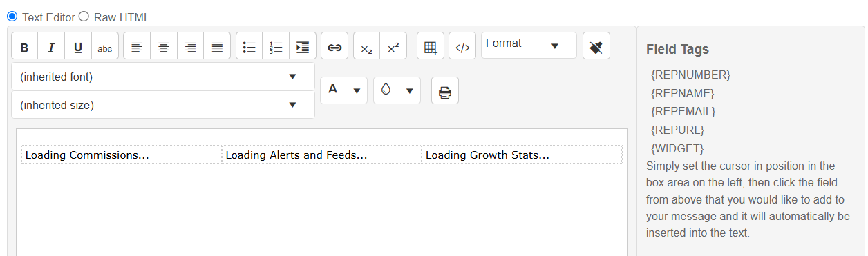868x256 pixels.
Task: Click the Loading Commissions table cell
Action: point(122,155)
